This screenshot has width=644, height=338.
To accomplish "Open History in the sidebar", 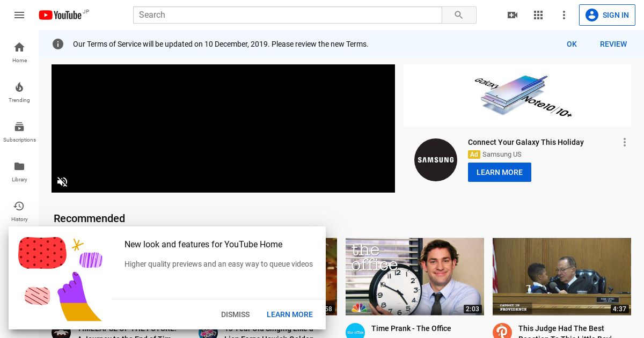I will click(19, 211).
